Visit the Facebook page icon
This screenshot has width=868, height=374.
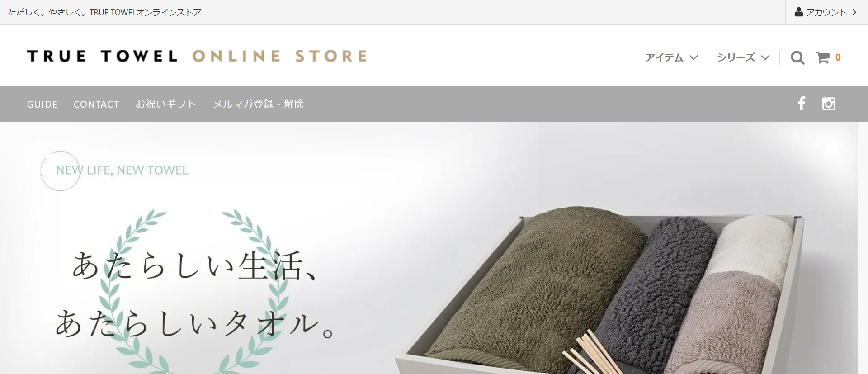(x=802, y=104)
